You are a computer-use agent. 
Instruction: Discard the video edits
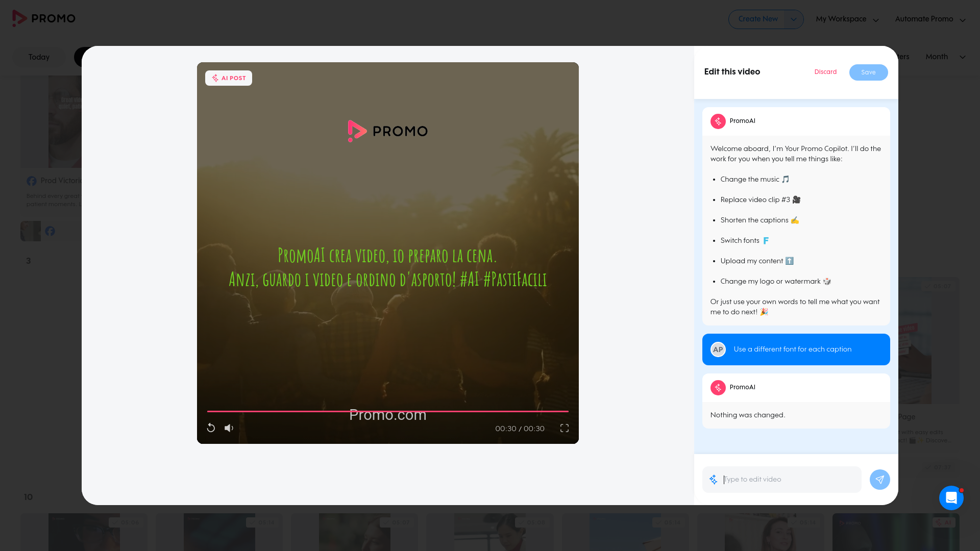[x=825, y=72]
